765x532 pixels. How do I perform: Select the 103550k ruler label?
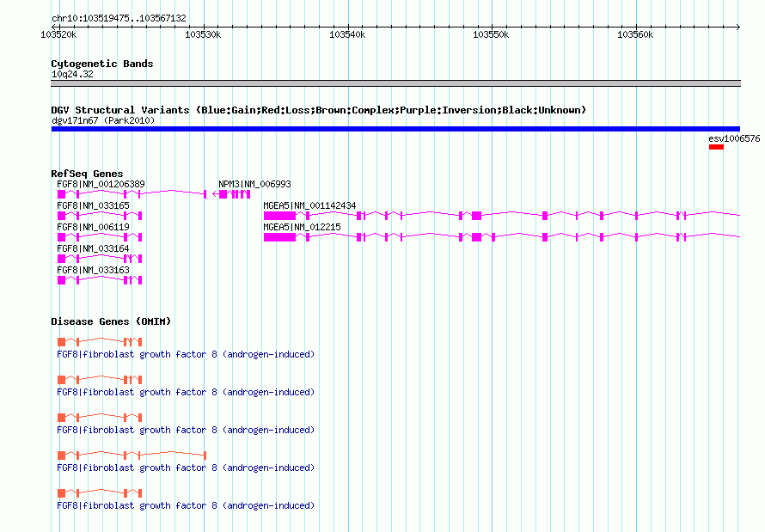coord(491,34)
